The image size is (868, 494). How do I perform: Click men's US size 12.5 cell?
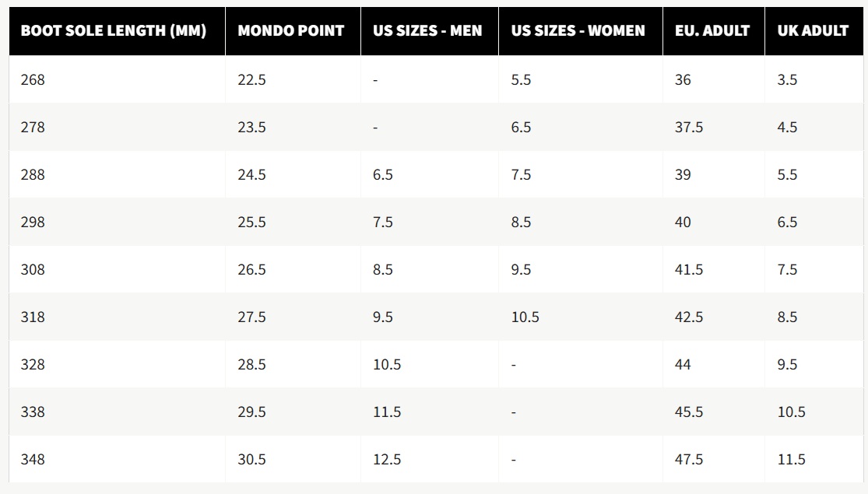(x=387, y=459)
